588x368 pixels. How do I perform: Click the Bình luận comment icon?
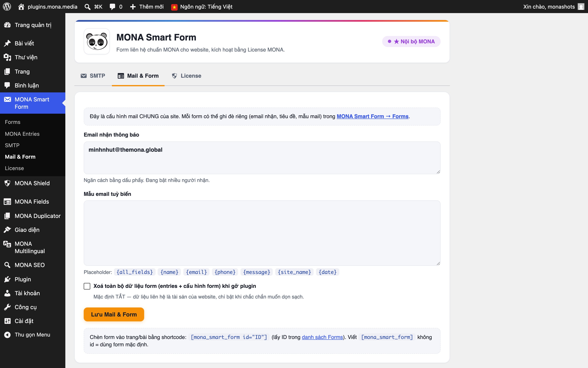7,85
